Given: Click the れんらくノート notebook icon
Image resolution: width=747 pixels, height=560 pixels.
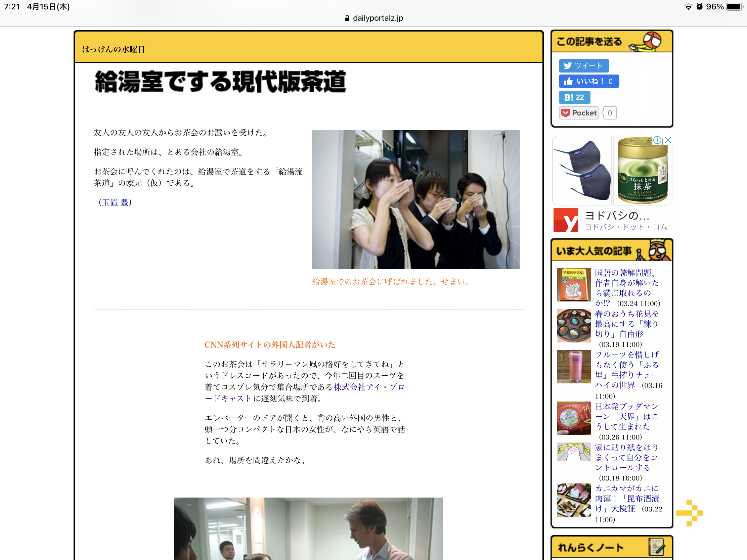Looking at the screenshot, I should [656, 547].
